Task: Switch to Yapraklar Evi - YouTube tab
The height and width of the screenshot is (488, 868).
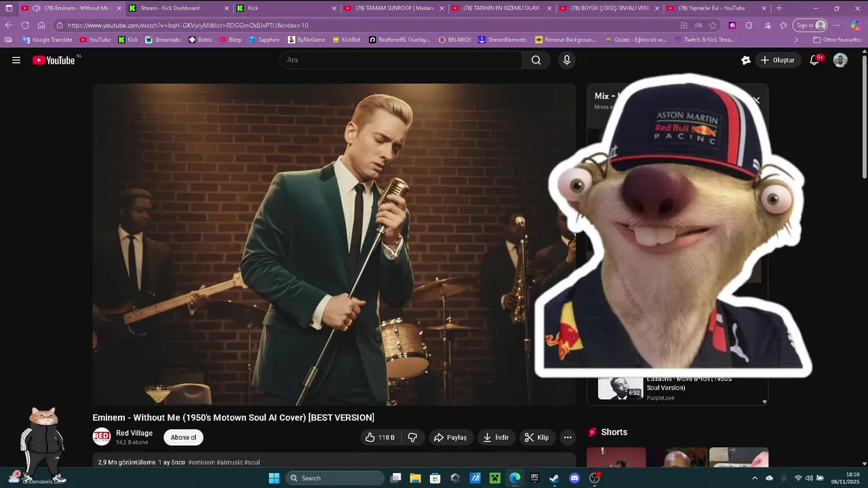Action: pos(718,8)
